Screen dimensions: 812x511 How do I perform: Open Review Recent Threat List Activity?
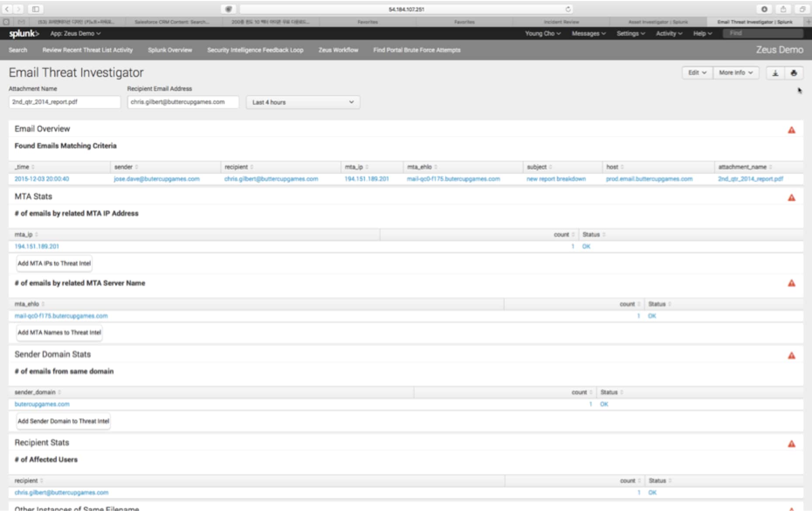pos(88,50)
